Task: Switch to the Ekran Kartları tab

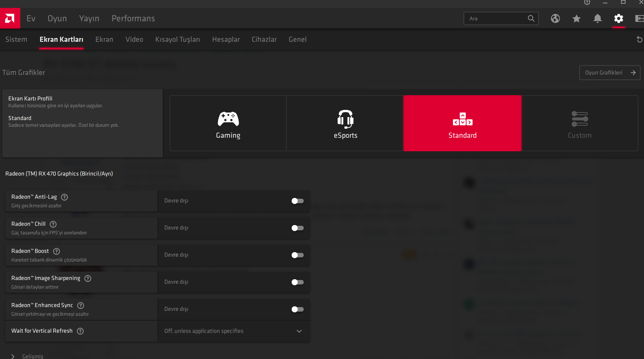Action: (x=61, y=40)
